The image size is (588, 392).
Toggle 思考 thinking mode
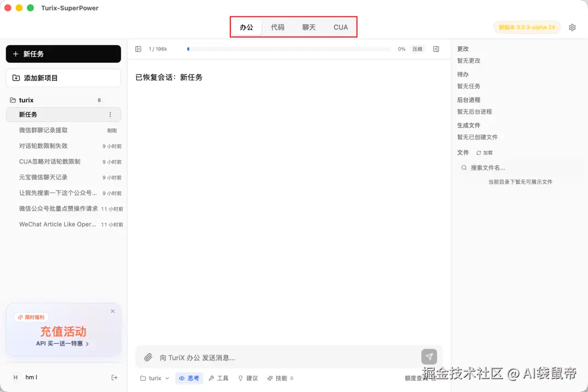tap(189, 378)
